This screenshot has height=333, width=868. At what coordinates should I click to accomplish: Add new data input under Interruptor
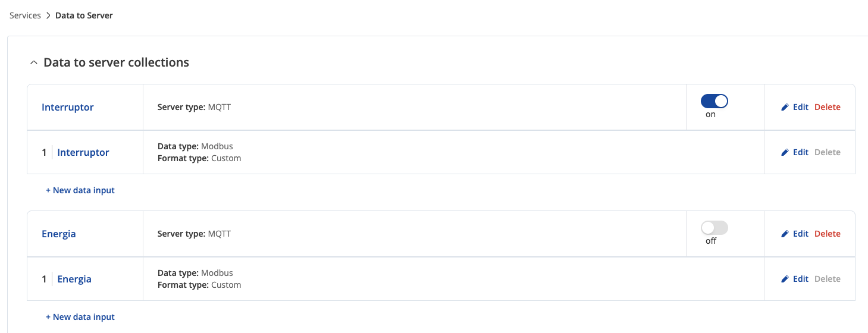[x=80, y=190]
